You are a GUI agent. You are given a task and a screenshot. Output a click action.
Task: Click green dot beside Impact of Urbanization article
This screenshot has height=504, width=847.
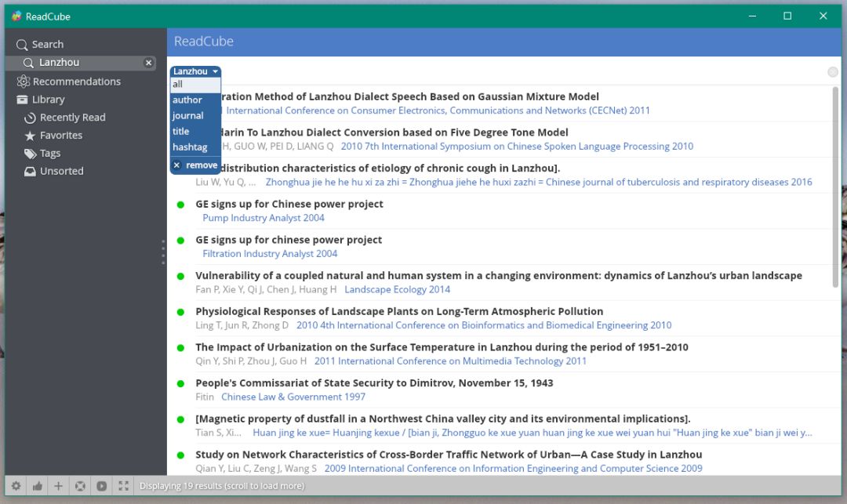(180, 347)
